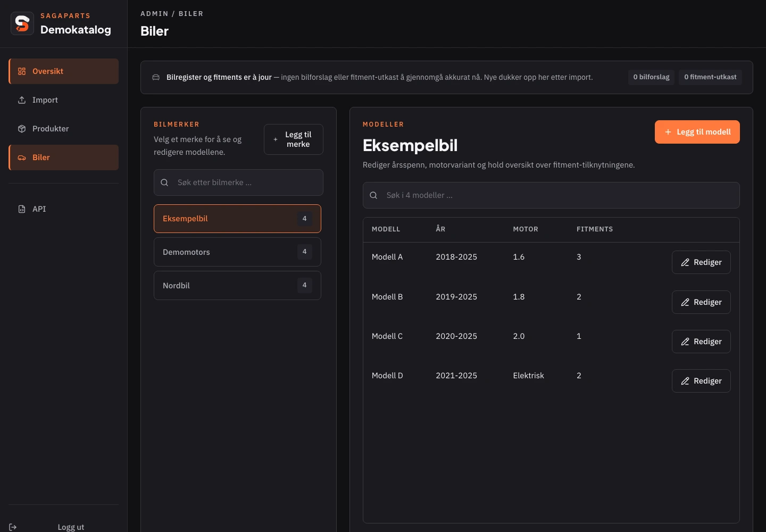The width and height of the screenshot is (766, 532).
Task: Click the 1.6 motor cell
Action: pyautogui.click(x=519, y=257)
